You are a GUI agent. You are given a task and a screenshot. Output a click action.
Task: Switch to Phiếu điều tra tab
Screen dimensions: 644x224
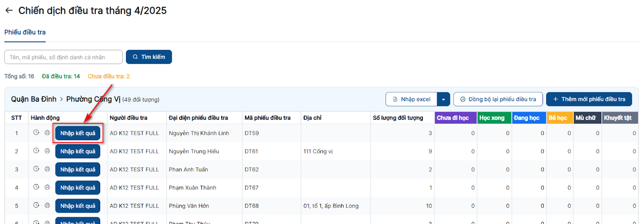(x=25, y=32)
